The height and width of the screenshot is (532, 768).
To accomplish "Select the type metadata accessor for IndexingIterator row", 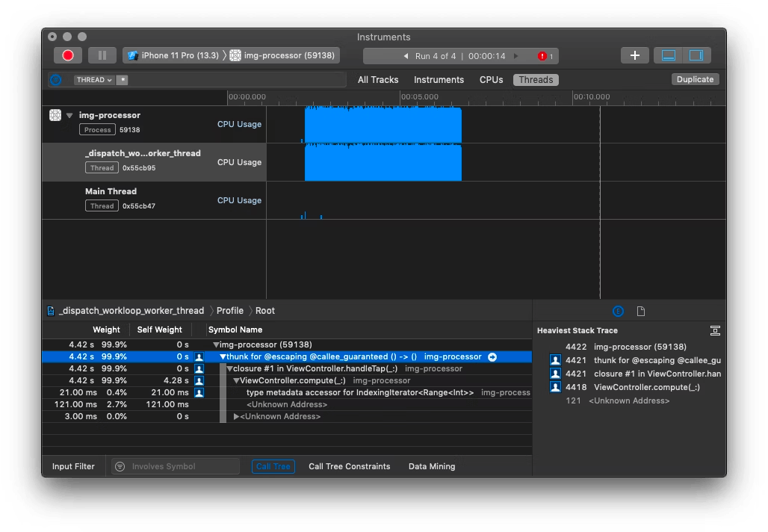I will (x=287, y=392).
